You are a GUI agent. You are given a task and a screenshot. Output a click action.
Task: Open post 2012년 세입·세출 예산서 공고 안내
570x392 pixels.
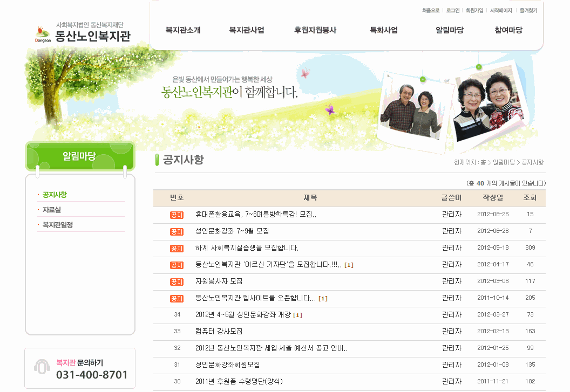pyautogui.click(x=271, y=348)
